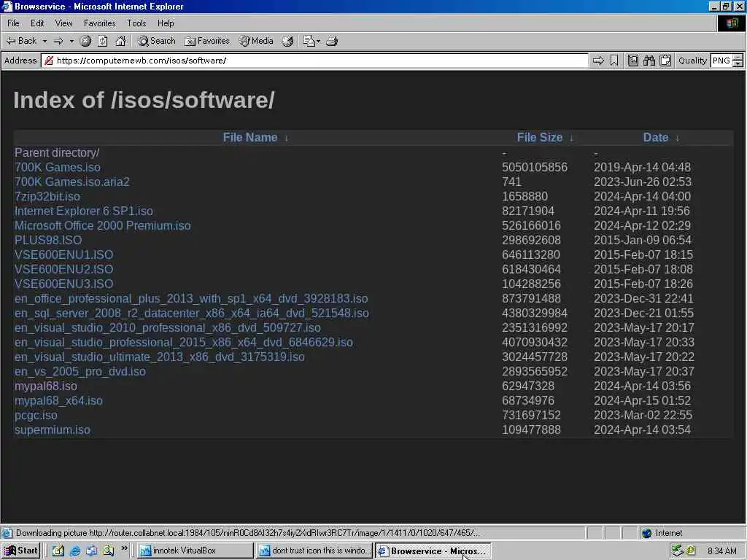Download Microsoft Office 2000 Premium.iso
The image size is (747, 560).
(x=102, y=226)
